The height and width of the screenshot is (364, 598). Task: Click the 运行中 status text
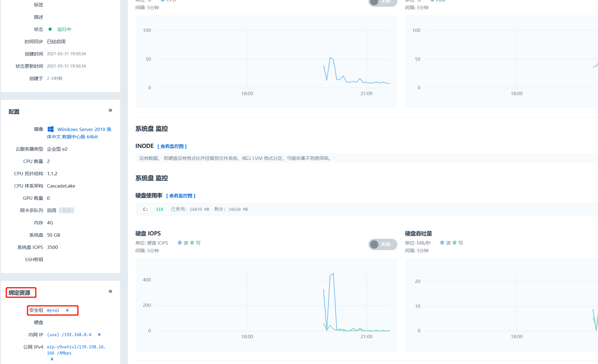pos(64,29)
